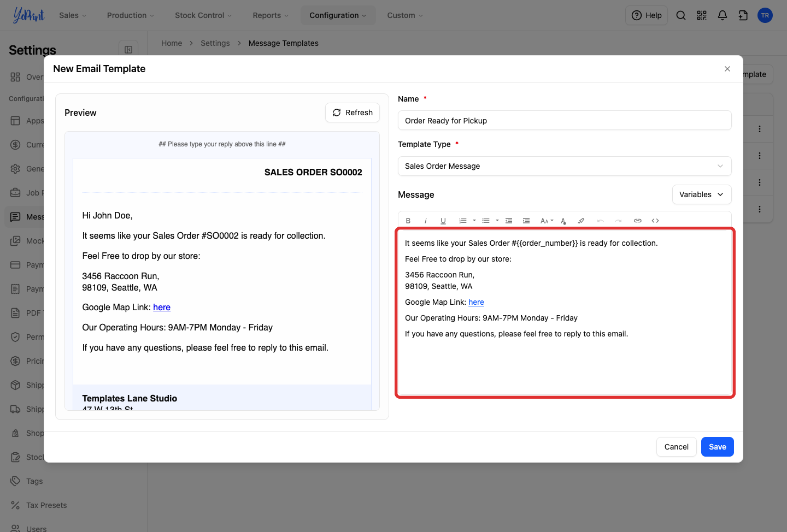Underline the selected message text

(x=443, y=221)
